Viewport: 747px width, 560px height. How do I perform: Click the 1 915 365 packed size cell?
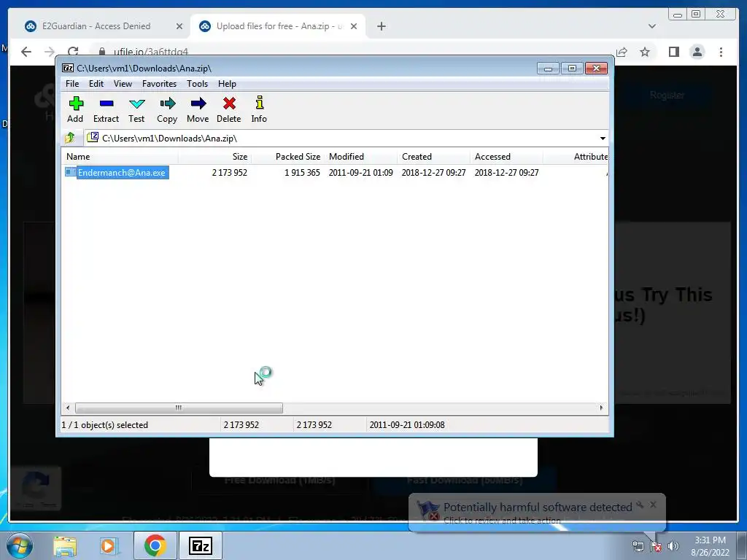(x=302, y=172)
